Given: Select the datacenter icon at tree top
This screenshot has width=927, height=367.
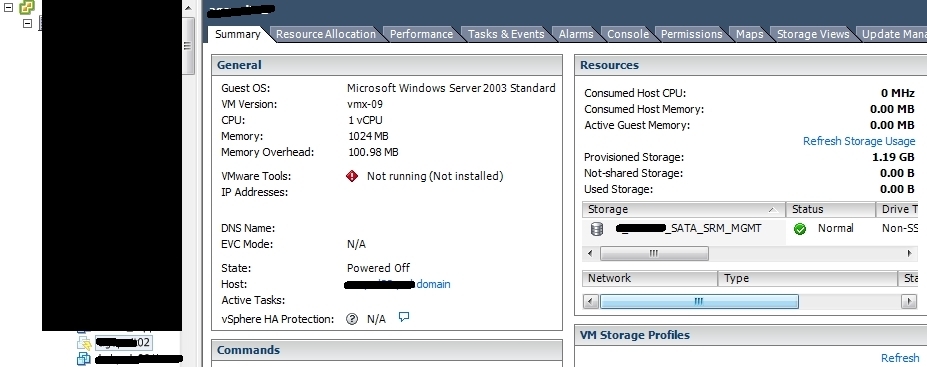Looking at the screenshot, I should click(x=27, y=7).
